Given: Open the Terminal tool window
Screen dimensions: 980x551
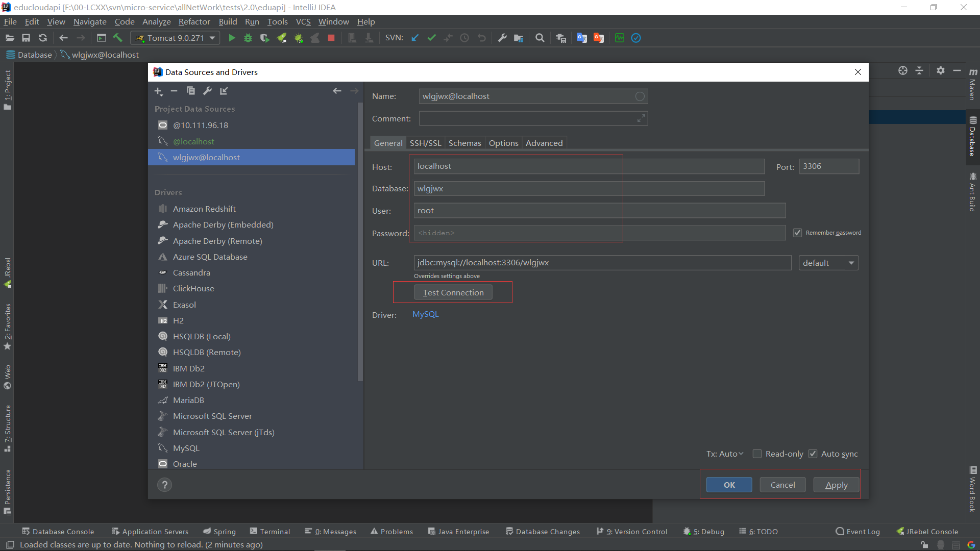Looking at the screenshot, I should click(270, 532).
